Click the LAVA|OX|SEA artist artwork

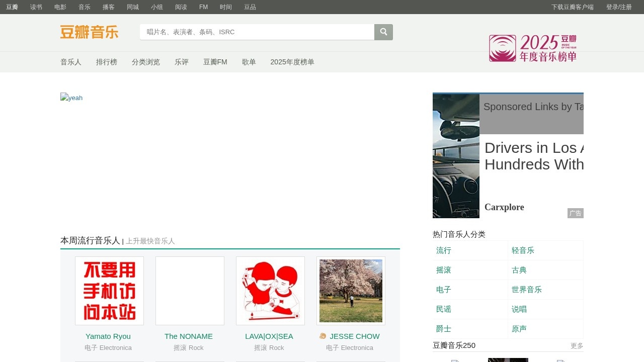[x=270, y=291]
